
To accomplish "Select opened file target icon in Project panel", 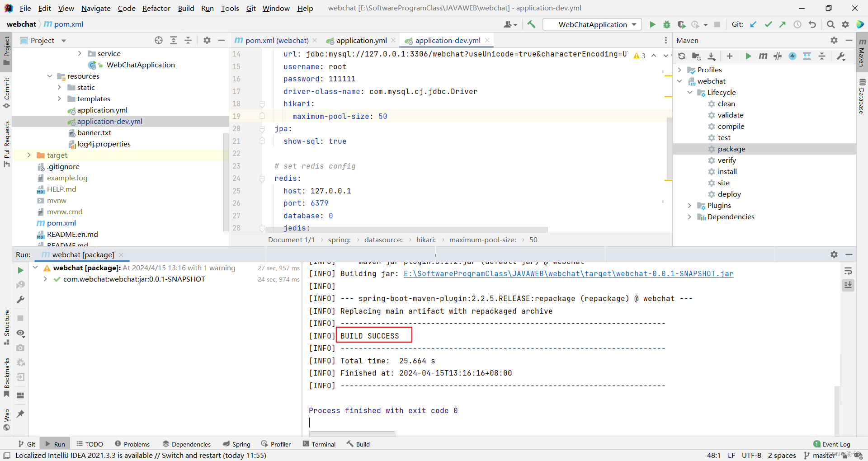I will (159, 40).
